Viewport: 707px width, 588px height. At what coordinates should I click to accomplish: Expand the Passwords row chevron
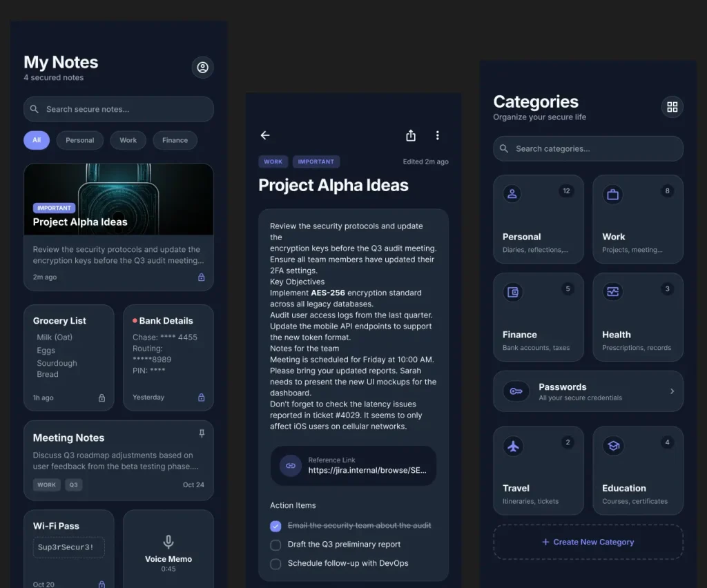672,391
